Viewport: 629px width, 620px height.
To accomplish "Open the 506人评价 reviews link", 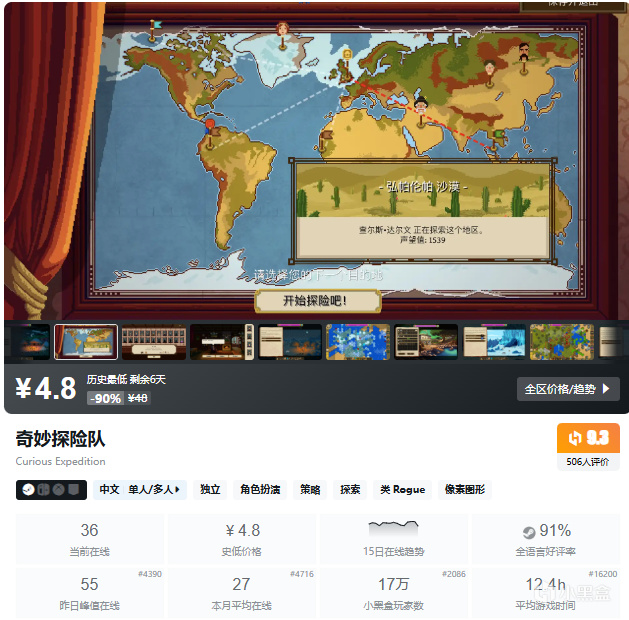I will click(x=588, y=462).
